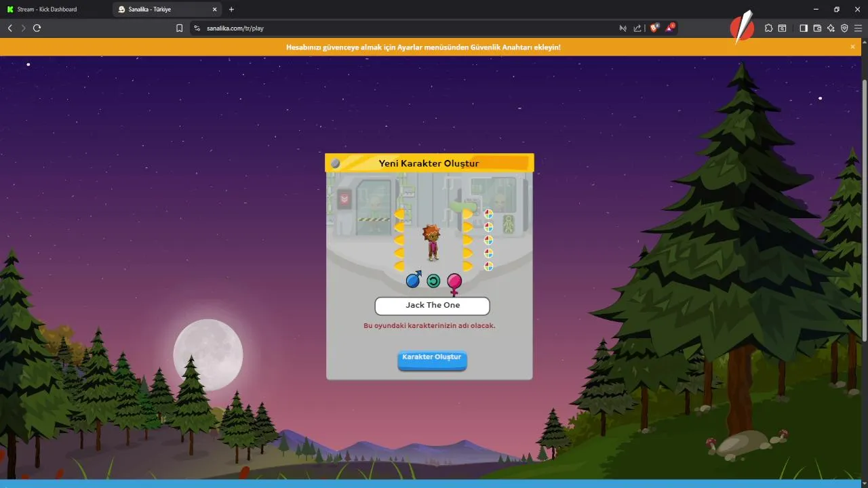Click the 'Bu oyundaki karakterinizin adı olacak.' text
Image resolution: width=868 pixels, height=488 pixels.
430,326
